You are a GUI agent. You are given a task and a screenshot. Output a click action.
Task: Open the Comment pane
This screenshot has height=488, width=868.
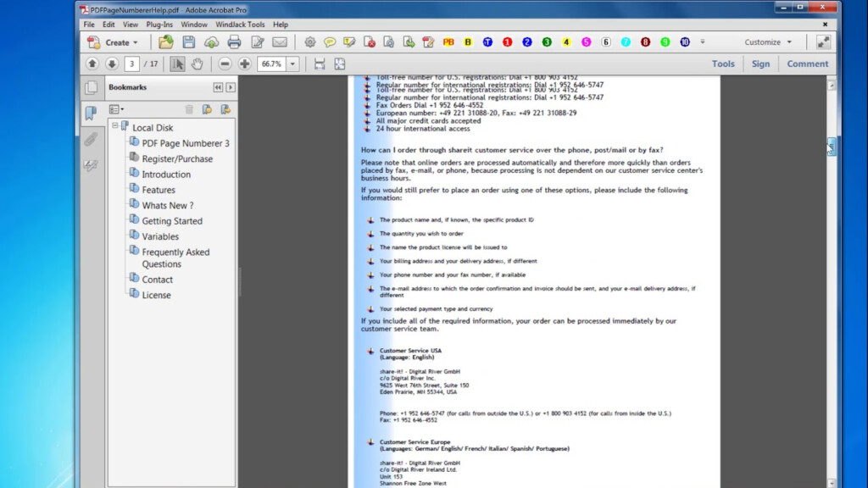[808, 64]
